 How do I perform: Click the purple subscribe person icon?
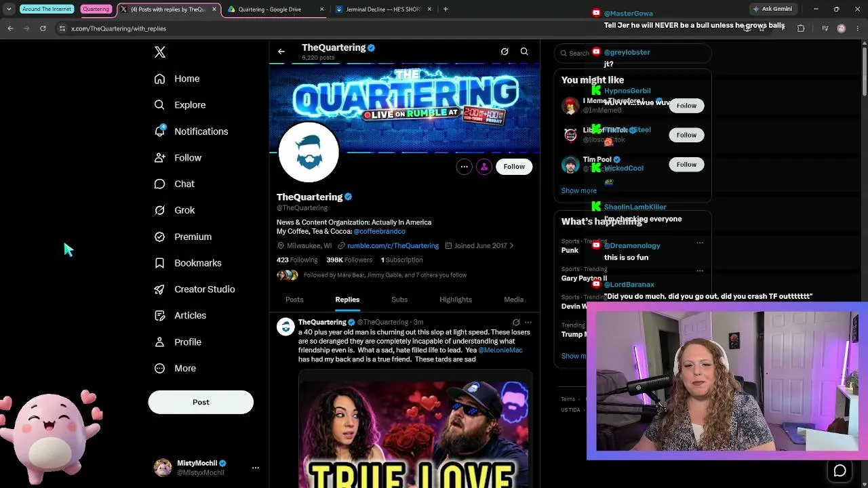coord(484,167)
